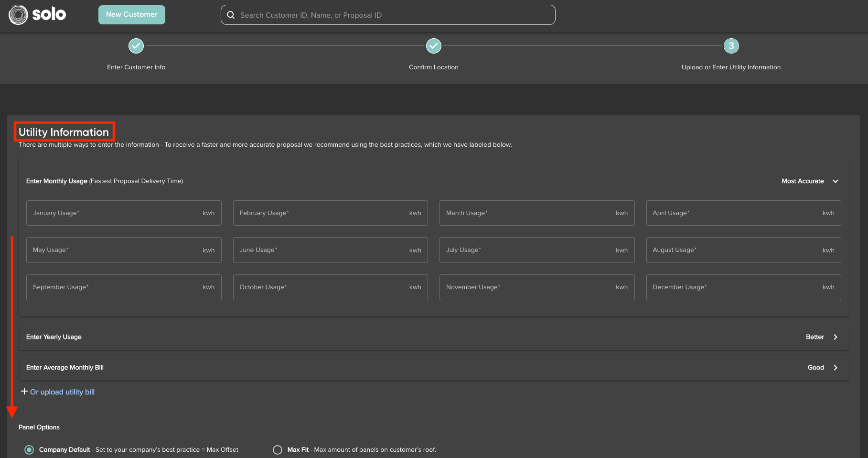Click the Confirm Location checkmark icon

point(433,46)
